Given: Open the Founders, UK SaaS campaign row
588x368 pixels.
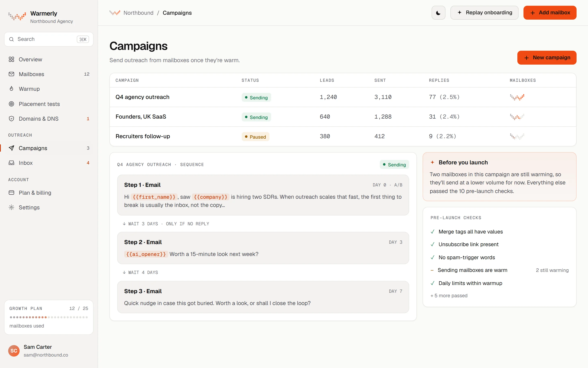Looking at the screenshot, I should click(x=343, y=117).
